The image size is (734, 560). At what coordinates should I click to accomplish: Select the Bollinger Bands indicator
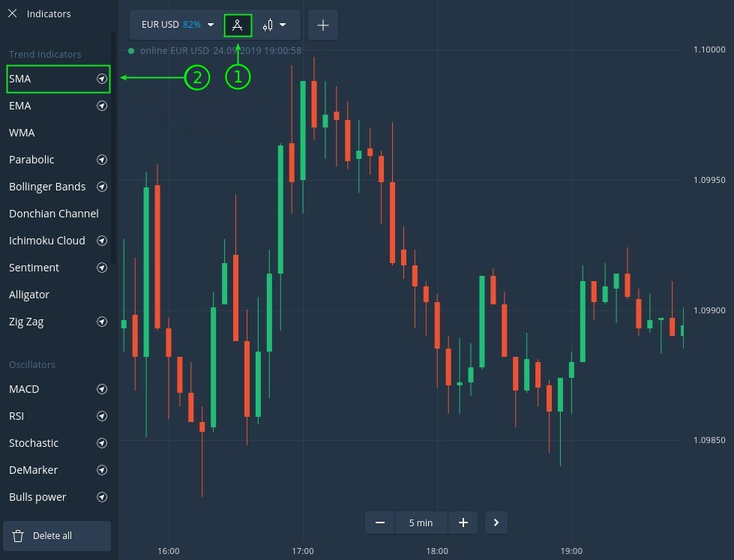click(x=47, y=187)
